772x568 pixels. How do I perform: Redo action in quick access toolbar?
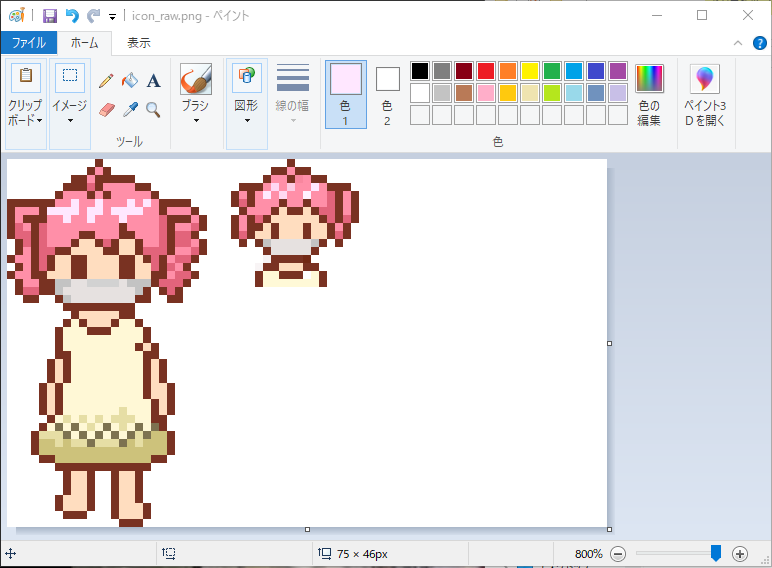click(93, 16)
